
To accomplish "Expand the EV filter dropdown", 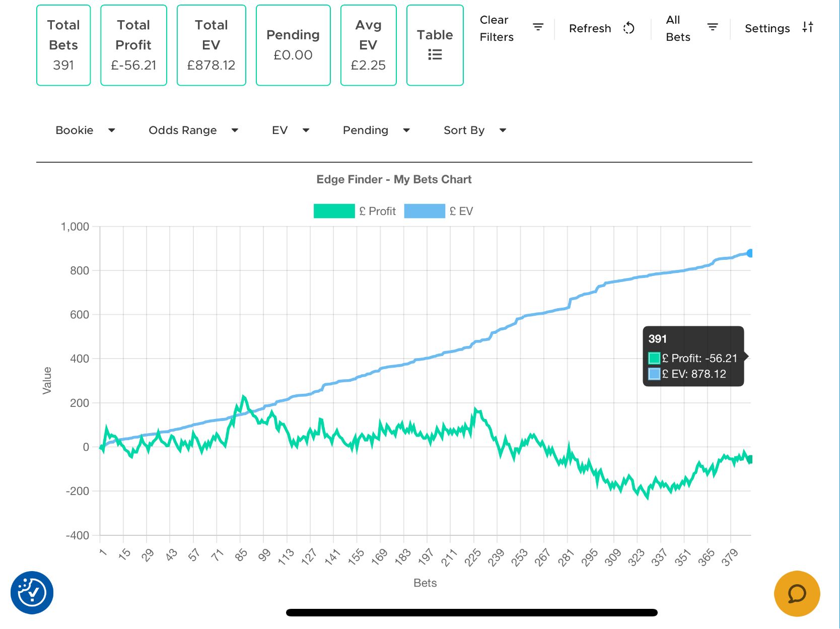I will [290, 130].
